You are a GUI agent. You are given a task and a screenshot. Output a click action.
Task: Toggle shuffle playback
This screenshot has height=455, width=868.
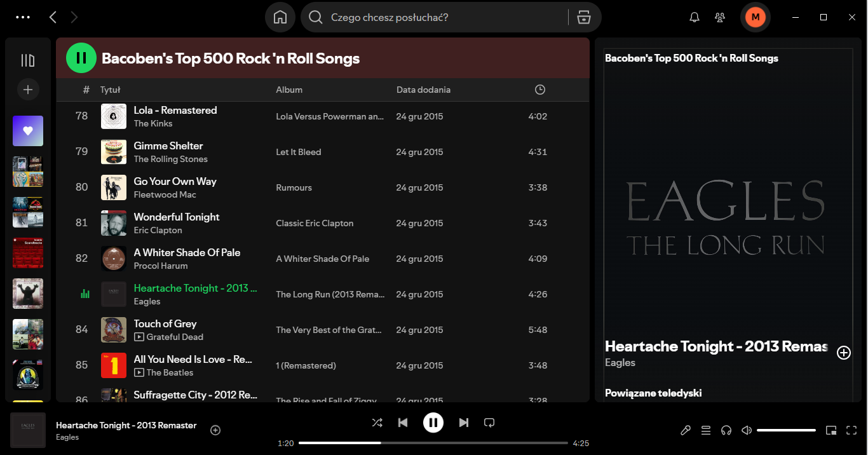[x=377, y=423]
